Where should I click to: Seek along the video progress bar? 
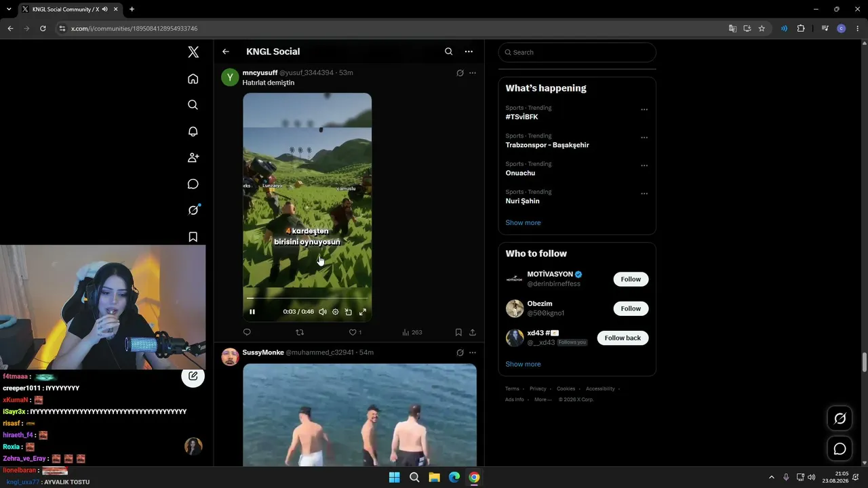pyautogui.click(x=307, y=298)
